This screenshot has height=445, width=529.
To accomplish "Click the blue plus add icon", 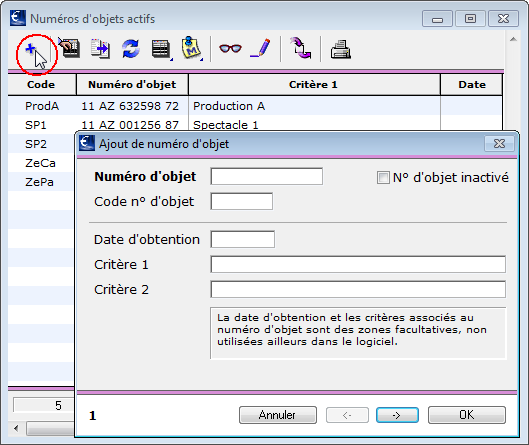I will coord(30,49).
